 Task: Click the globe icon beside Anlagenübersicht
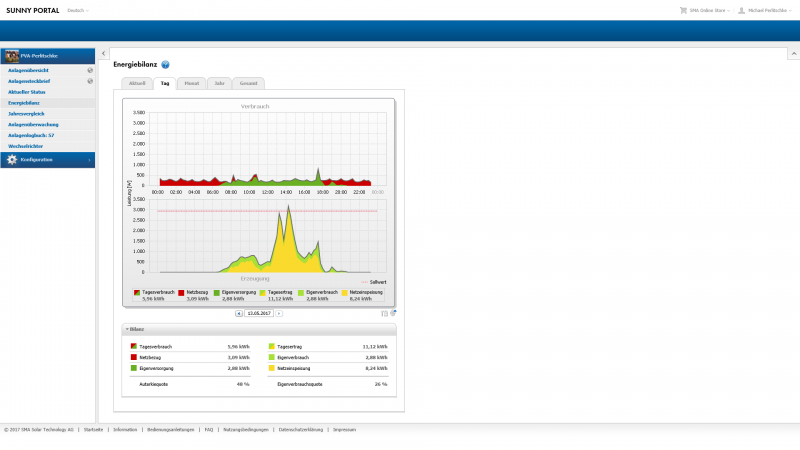pyautogui.click(x=90, y=70)
